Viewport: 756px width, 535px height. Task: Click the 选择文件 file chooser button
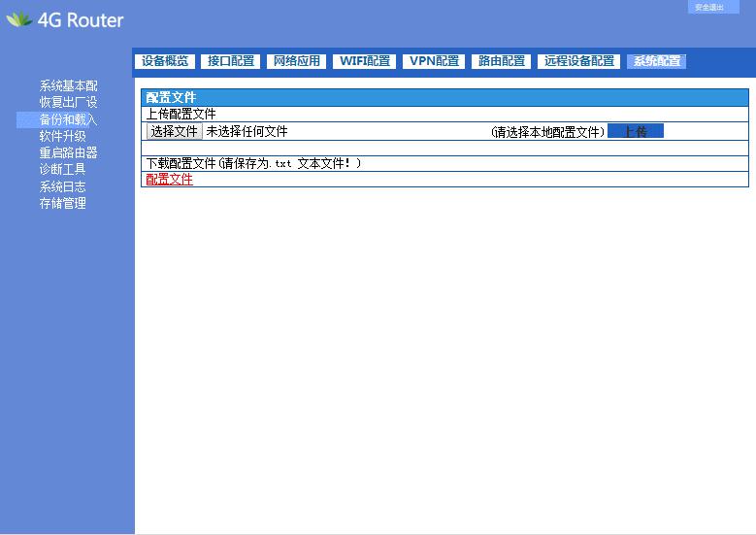tap(175, 132)
